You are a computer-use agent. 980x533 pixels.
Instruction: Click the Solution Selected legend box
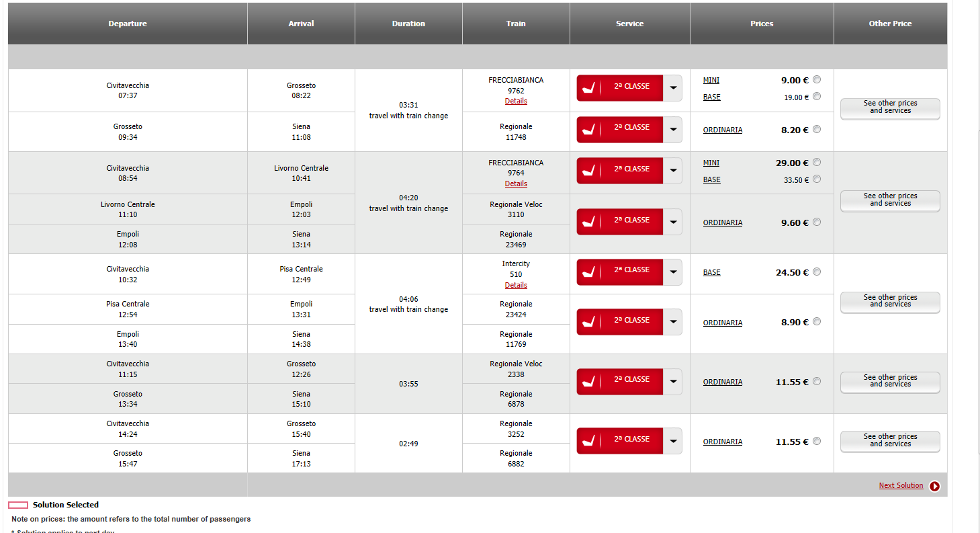tap(18, 505)
